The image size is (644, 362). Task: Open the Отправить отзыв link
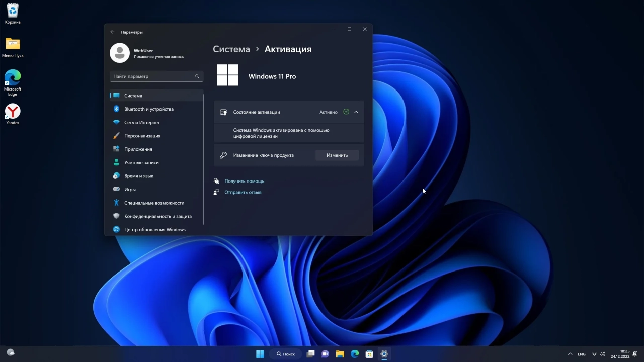point(243,192)
